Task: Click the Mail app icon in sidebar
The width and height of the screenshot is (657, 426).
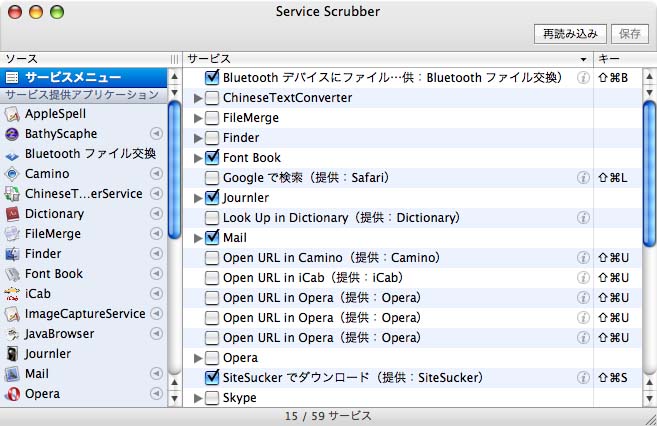Action: 12,374
